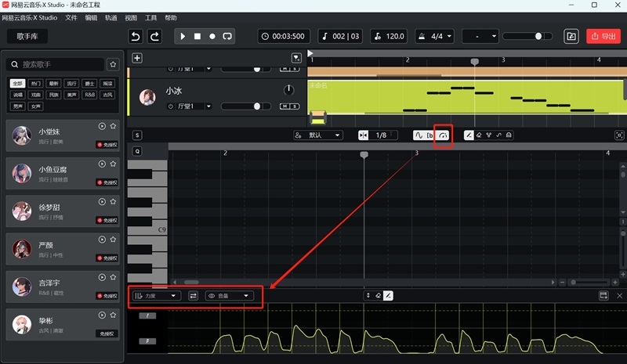627x364 pixels.
Task: Toggle loop playback
Action: coord(227,36)
